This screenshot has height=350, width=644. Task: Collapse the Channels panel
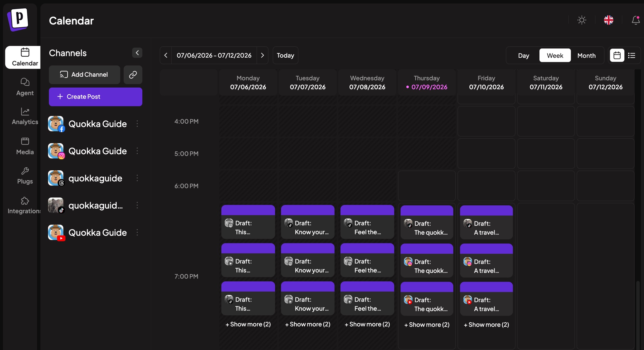click(x=137, y=53)
